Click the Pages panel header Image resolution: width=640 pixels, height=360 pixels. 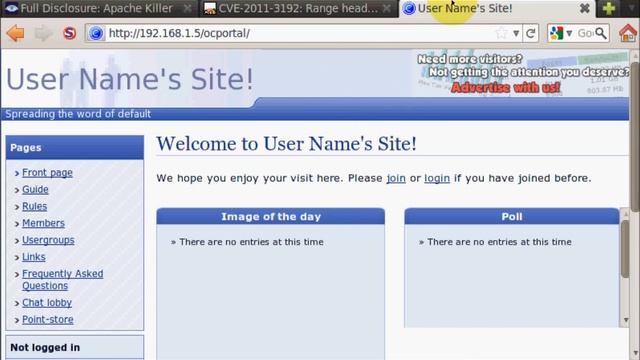(75, 148)
